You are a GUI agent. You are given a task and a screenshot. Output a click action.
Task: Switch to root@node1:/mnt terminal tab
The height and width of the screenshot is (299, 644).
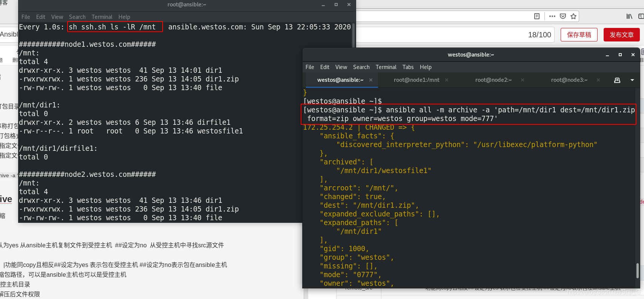[x=417, y=80]
